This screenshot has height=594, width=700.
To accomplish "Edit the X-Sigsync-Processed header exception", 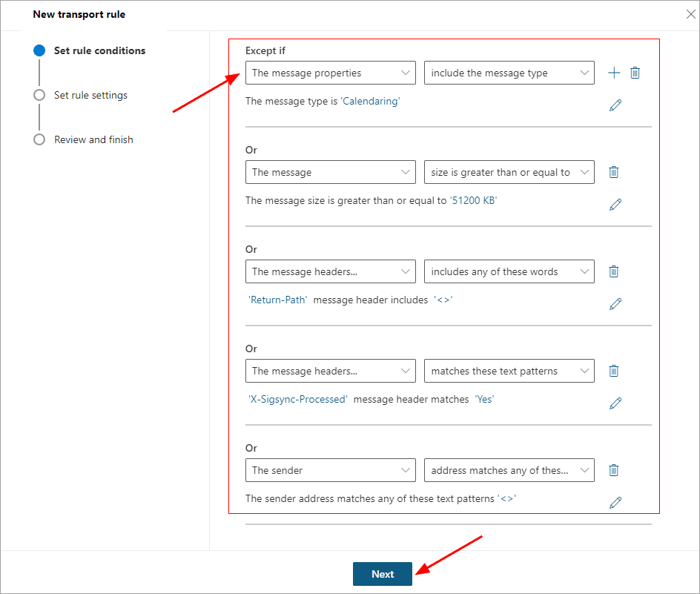I will tap(615, 403).
